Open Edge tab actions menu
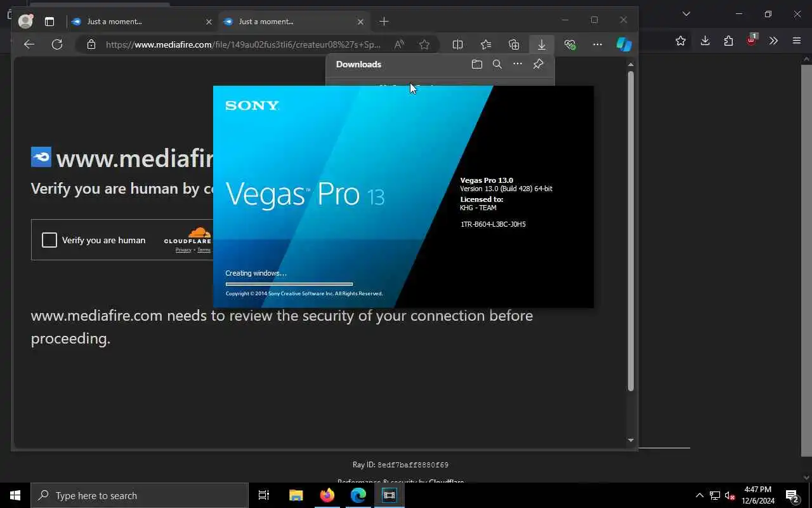812x508 pixels. tap(49, 22)
